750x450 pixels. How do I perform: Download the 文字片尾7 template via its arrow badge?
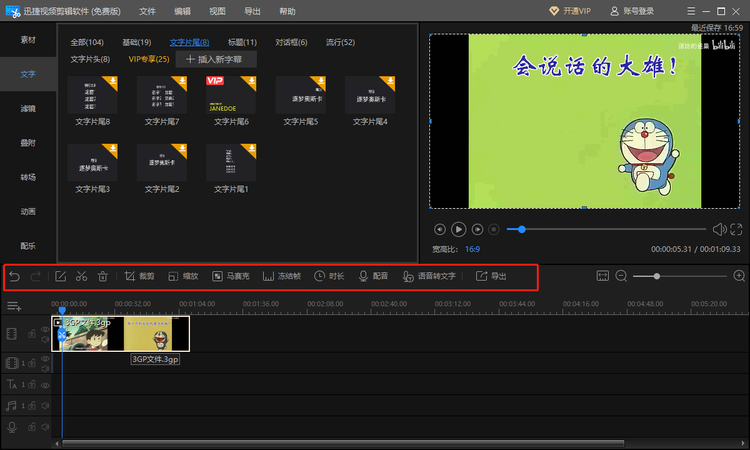[x=182, y=81]
